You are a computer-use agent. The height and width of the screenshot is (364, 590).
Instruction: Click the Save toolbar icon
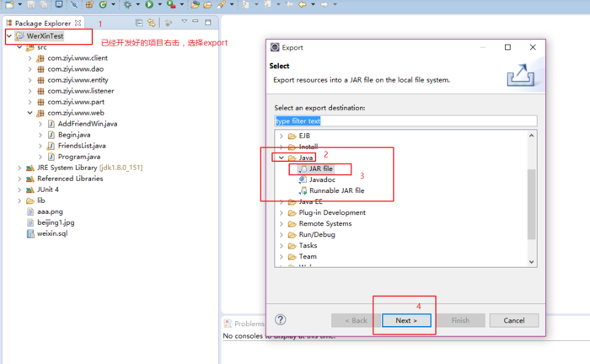tap(31, 4)
